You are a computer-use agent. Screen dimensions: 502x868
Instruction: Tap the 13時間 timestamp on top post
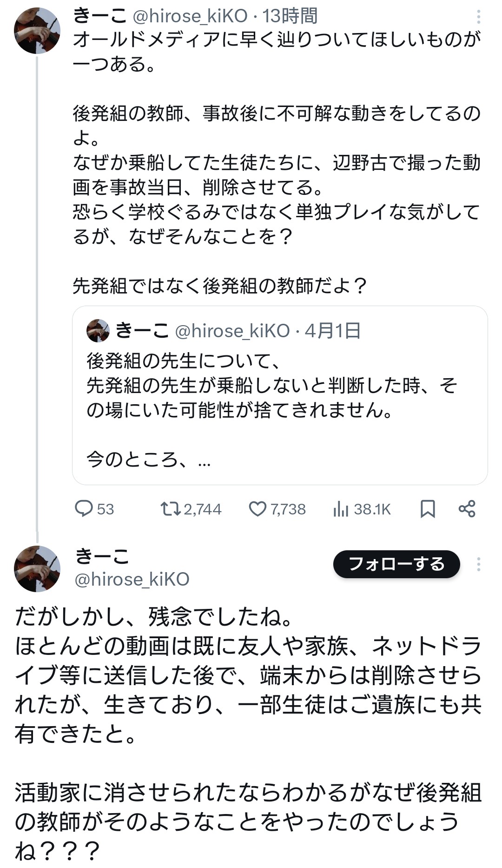point(290,16)
